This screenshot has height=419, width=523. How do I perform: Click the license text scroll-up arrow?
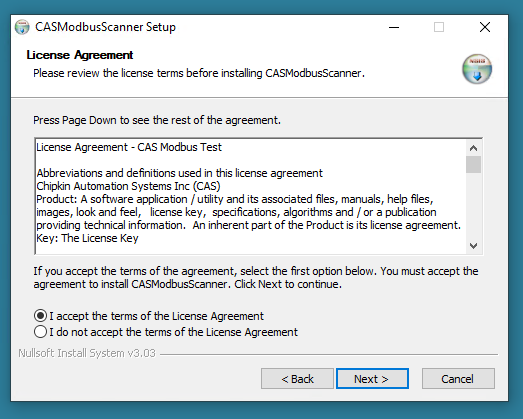click(473, 148)
